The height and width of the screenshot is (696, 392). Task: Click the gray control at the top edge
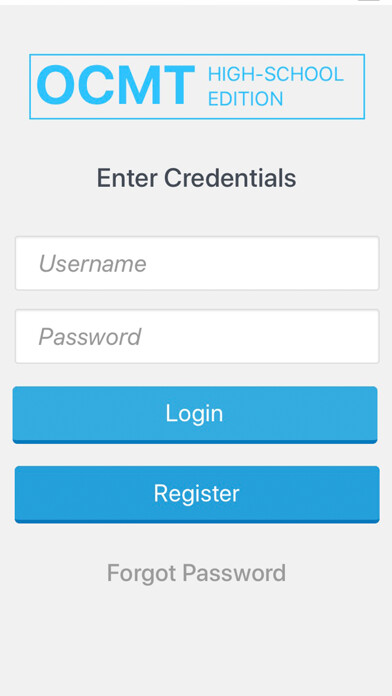[369, 0]
